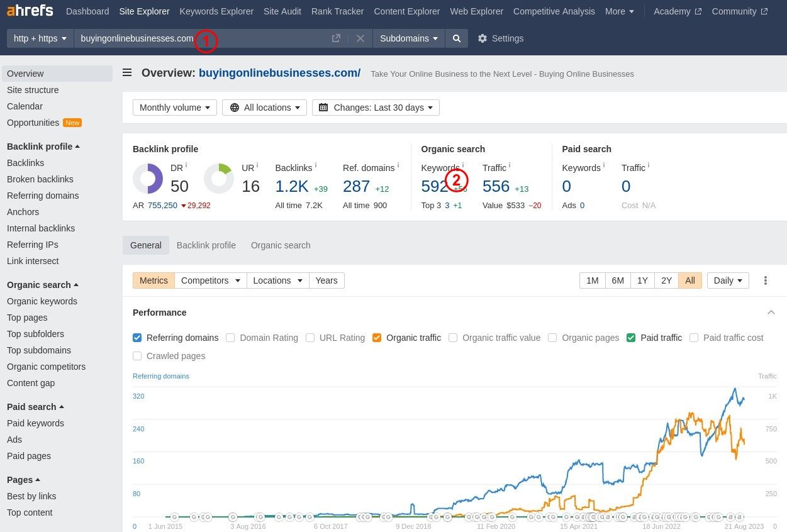Collapse the Backlink profile sidebar section

43,147
